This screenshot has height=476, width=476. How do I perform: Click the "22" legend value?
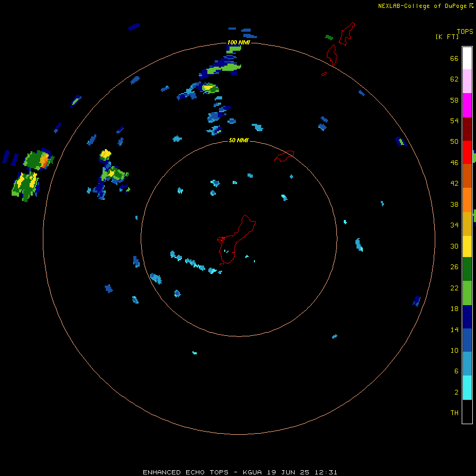coord(454,288)
